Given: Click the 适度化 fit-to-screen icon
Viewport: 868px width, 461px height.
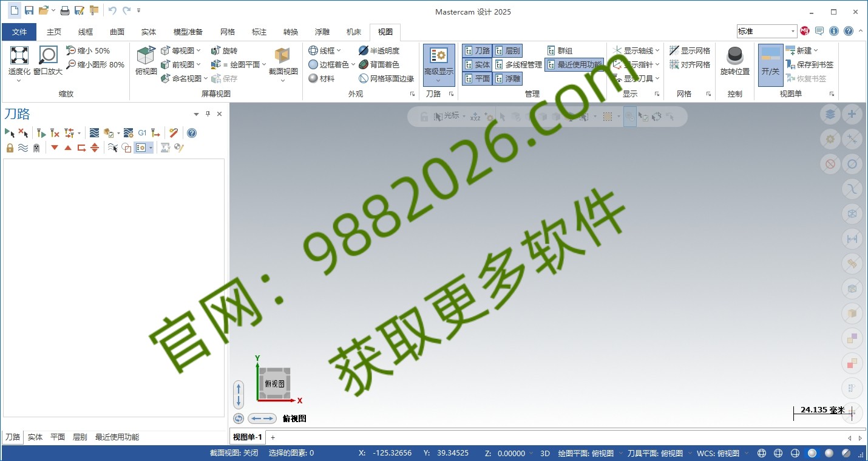Looking at the screenshot, I should tap(19, 55).
